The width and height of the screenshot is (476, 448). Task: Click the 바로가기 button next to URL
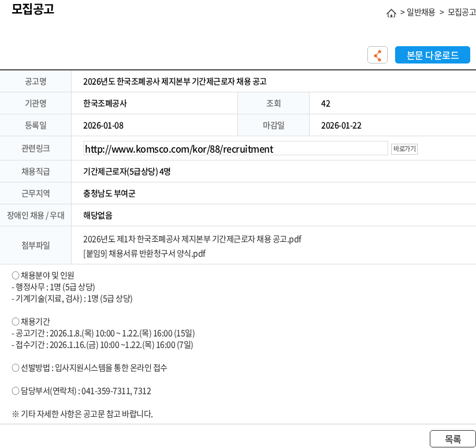[404, 149]
